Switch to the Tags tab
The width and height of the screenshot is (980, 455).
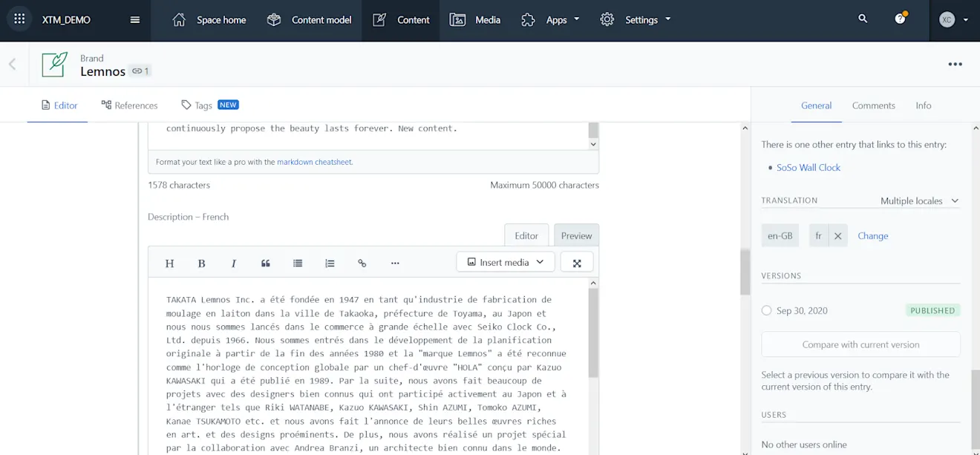[197, 105]
